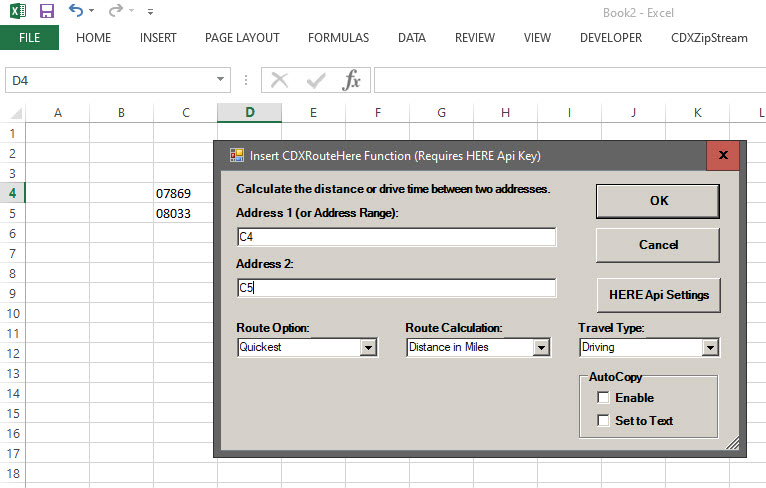Open HERE Api Settings
Image resolution: width=766 pixels, height=488 pixels.
[x=659, y=295]
